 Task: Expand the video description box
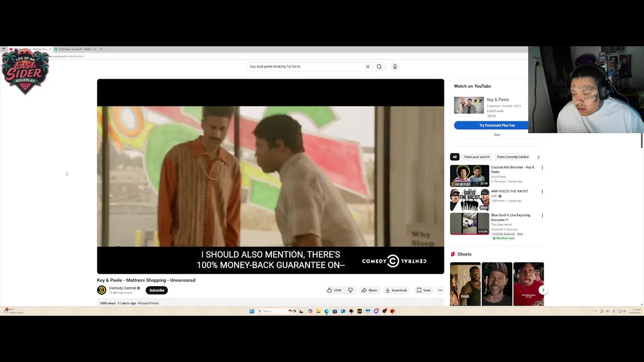271,303
